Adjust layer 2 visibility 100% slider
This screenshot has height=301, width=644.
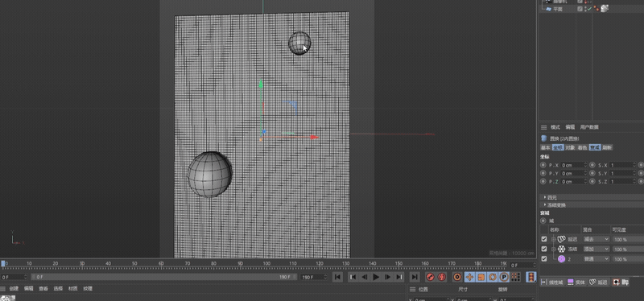click(628, 258)
